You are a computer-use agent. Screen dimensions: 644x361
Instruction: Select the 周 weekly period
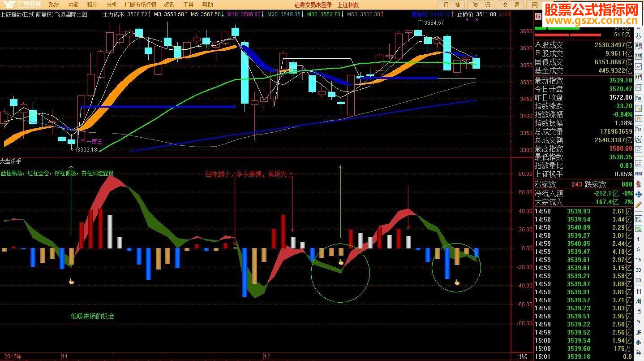[639, 302]
